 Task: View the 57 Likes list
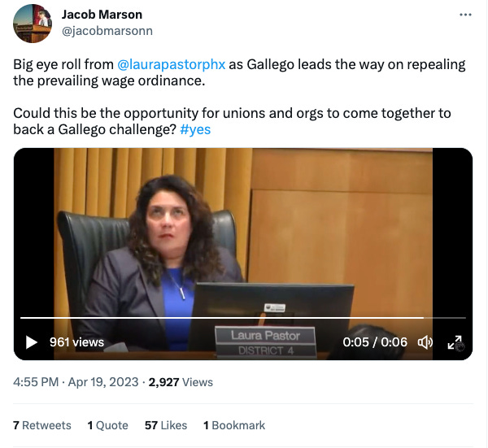coord(166,425)
